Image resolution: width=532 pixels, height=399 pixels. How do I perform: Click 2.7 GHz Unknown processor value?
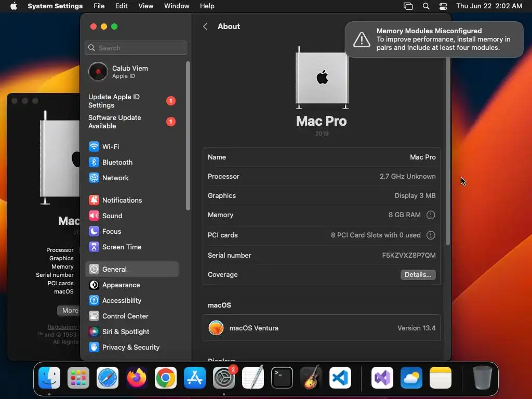pyautogui.click(x=407, y=177)
